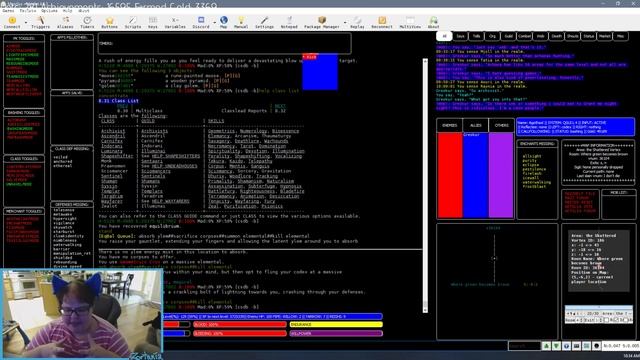Open the Package Manager
The image size is (640, 360).
[x=322, y=22]
